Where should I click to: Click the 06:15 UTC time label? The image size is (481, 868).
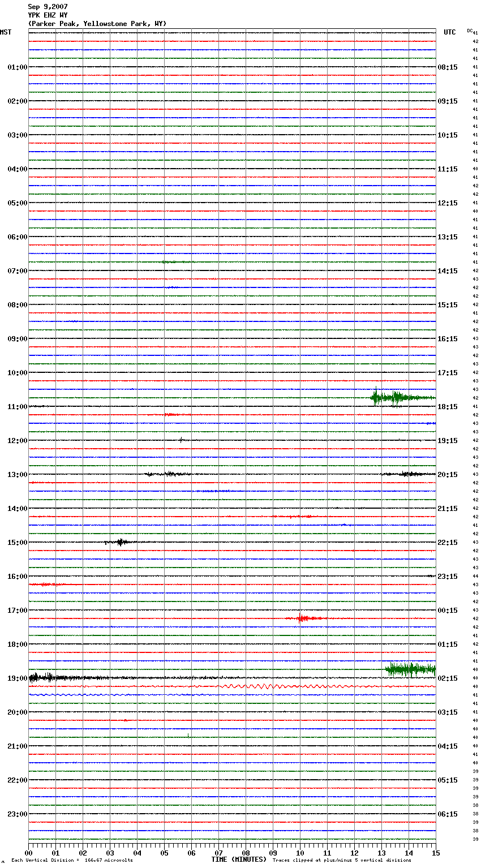448,814
